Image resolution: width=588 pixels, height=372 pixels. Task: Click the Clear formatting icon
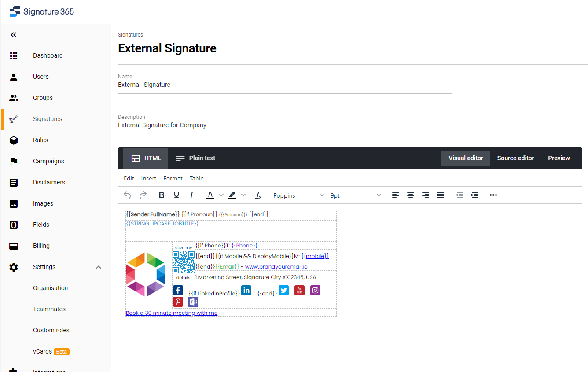click(x=258, y=195)
